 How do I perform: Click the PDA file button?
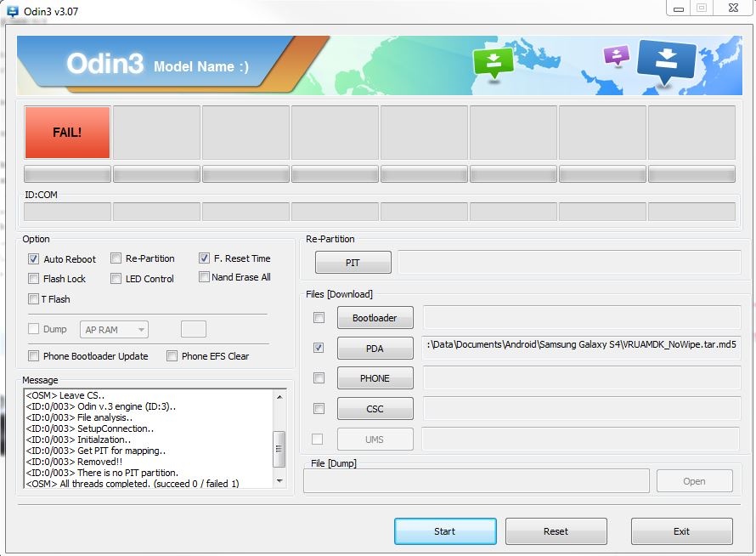[375, 348]
